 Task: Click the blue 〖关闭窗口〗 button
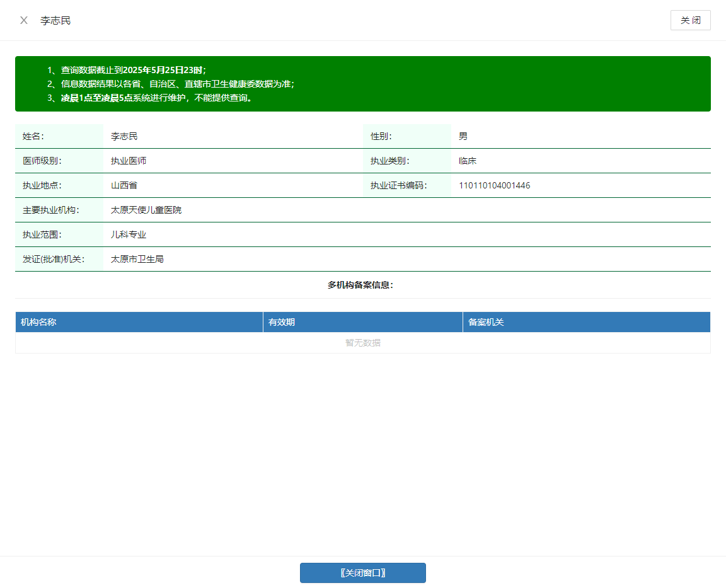(362, 573)
